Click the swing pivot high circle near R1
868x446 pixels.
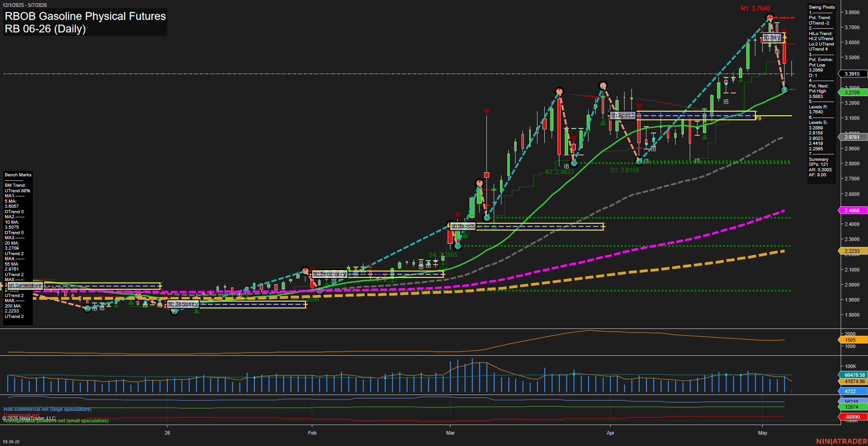tap(770, 18)
